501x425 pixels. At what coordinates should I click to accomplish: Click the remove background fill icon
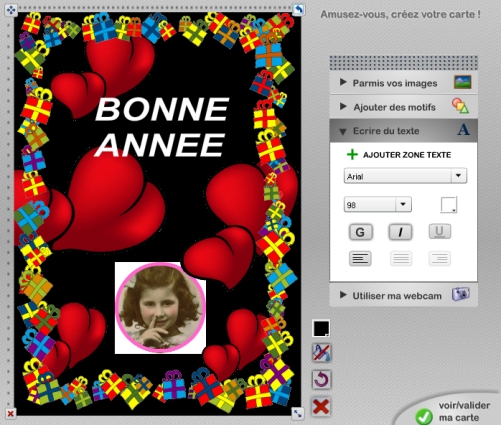point(321,353)
